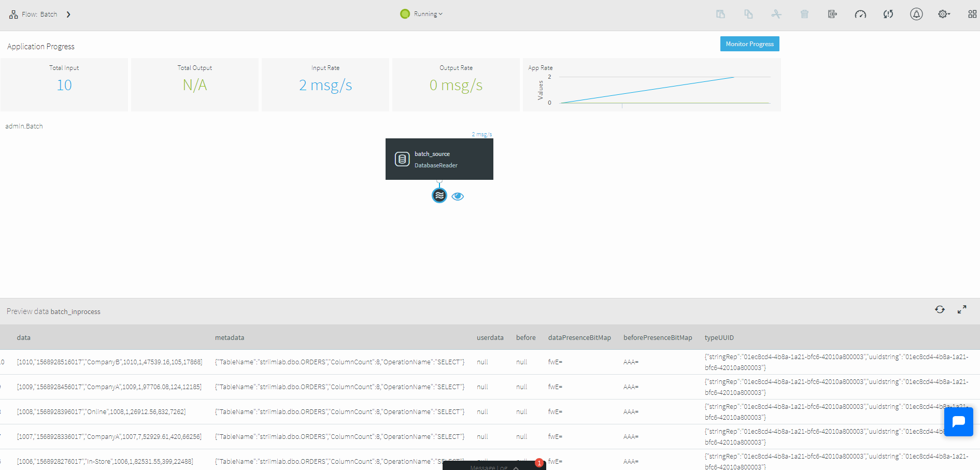Click the Monitor Progress button
This screenshot has height=470, width=980.
pyautogui.click(x=749, y=44)
